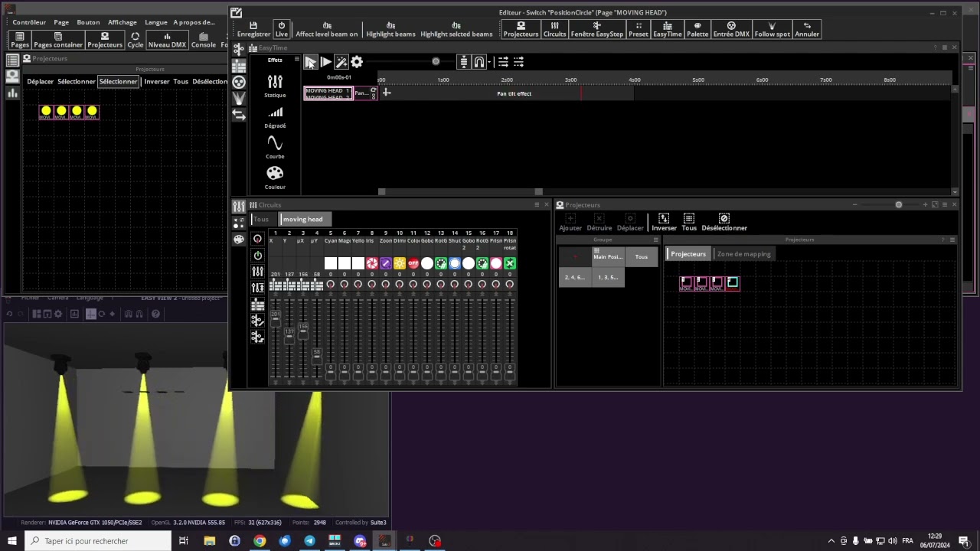Click Déplacer in the left Projecteurs panel
The image size is (980, 551).
click(x=41, y=81)
